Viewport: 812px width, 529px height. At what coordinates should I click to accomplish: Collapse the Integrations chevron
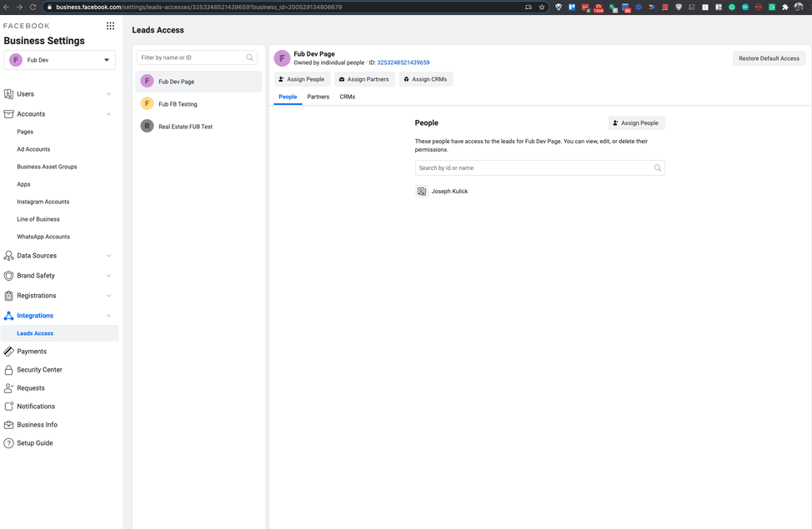108,316
